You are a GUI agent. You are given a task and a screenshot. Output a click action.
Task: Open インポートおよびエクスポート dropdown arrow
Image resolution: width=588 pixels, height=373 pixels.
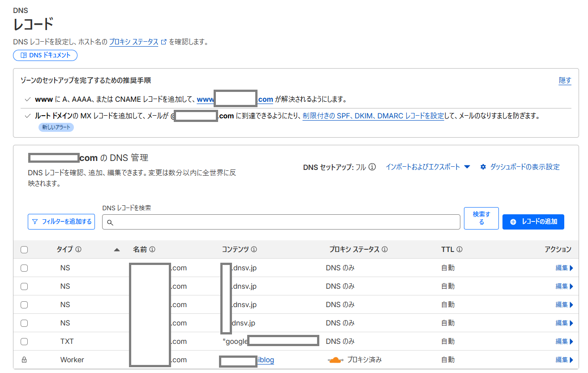(x=467, y=167)
